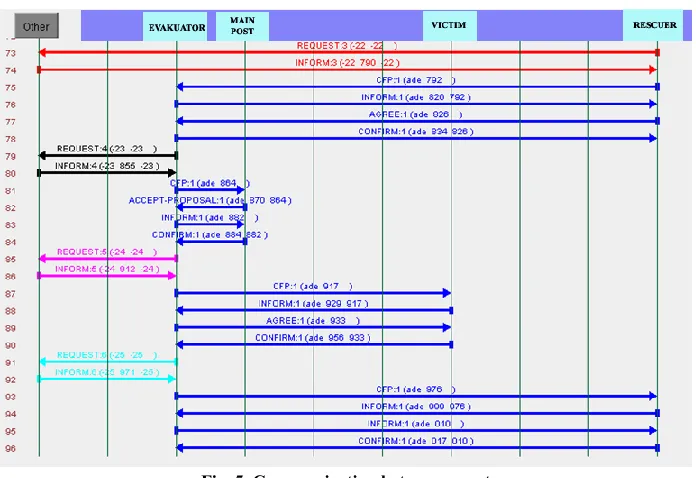696x478 pixels.
Task: Click the cyan INFORM:6 message label
Action: click(107, 372)
